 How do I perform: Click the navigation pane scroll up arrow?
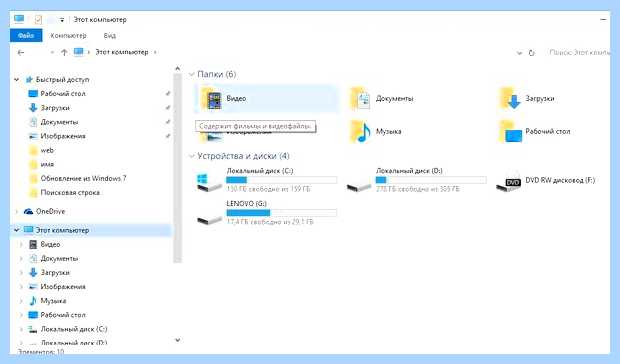click(x=178, y=69)
